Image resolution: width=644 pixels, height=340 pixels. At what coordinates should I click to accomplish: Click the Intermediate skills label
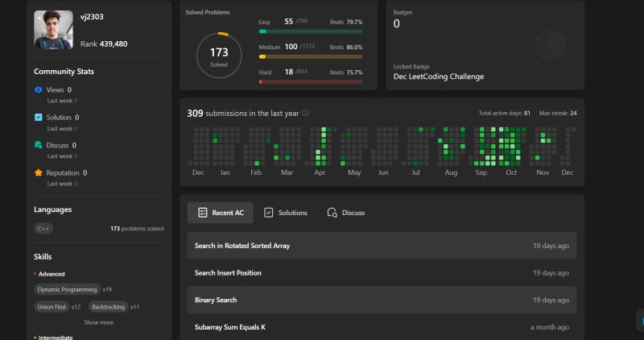(x=56, y=338)
